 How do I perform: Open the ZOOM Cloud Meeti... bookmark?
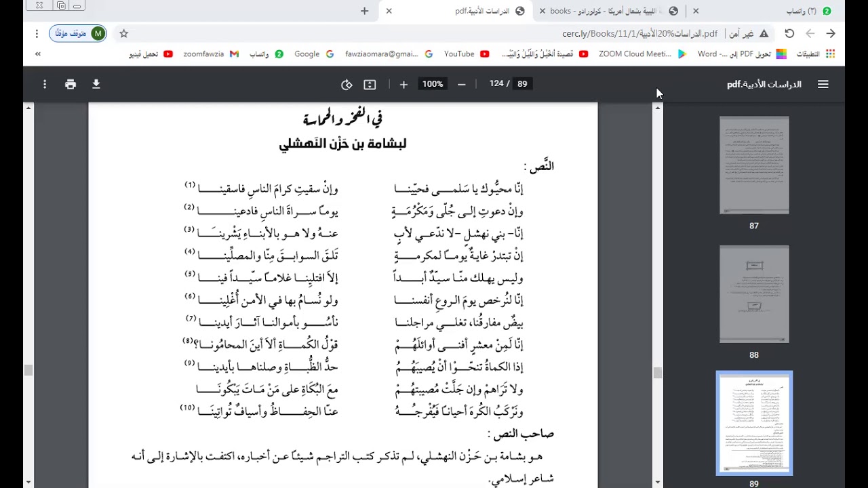[643, 54]
